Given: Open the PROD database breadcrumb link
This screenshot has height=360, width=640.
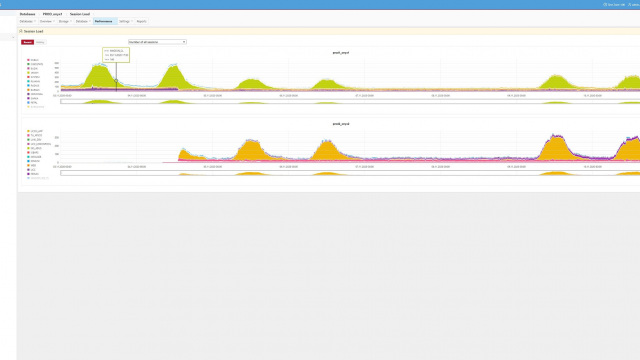Looking at the screenshot, I should click(x=53, y=14).
